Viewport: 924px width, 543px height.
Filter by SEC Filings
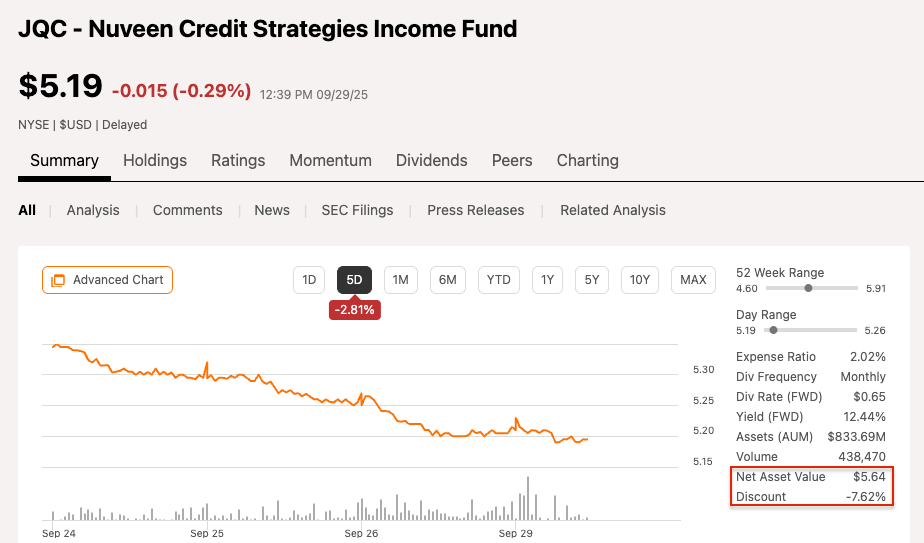(x=357, y=210)
